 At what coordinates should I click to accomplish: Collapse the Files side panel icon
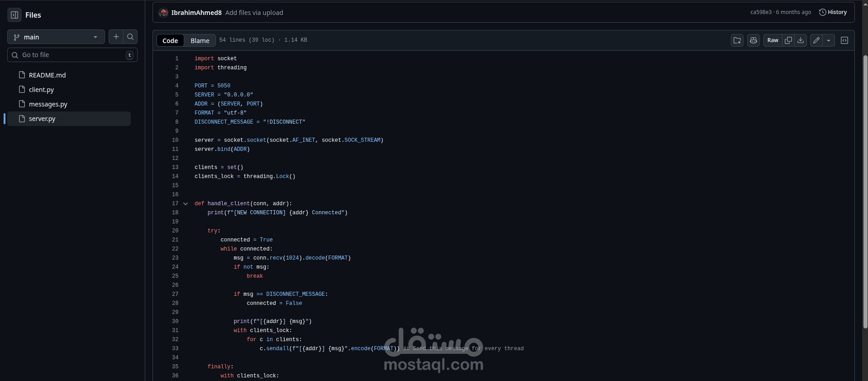pos(14,15)
